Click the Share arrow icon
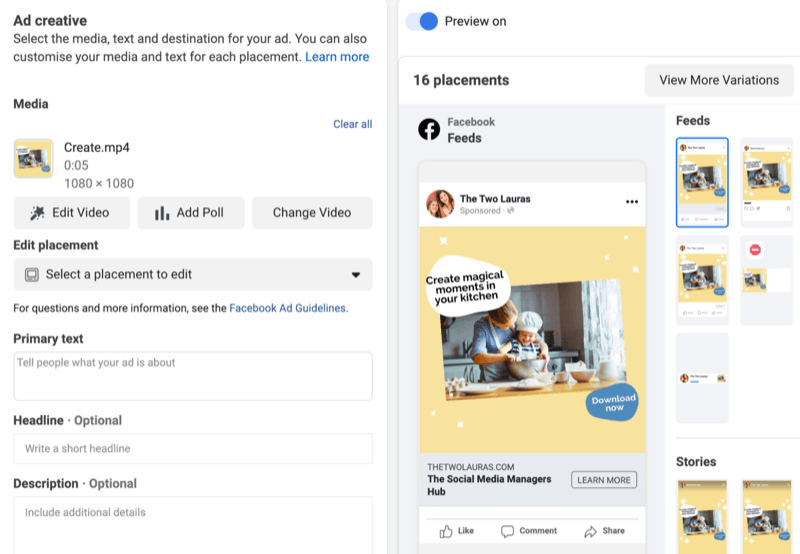 (x=590, y=532)
